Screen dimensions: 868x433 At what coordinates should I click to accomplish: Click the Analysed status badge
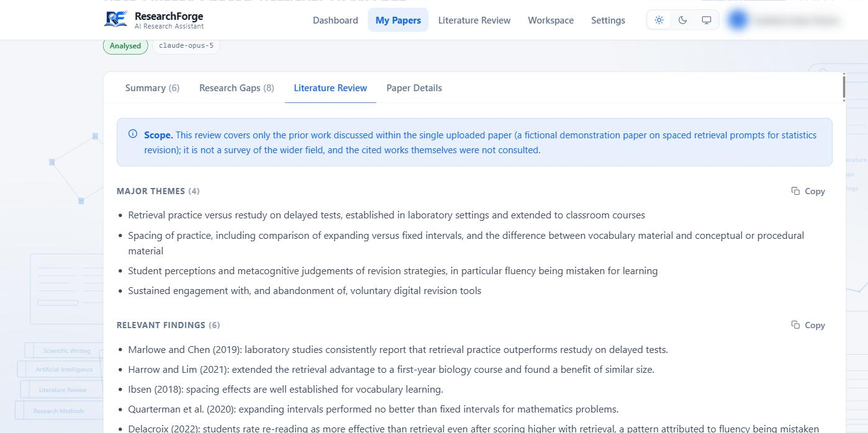pyautogui.click(x=125, y=46)
